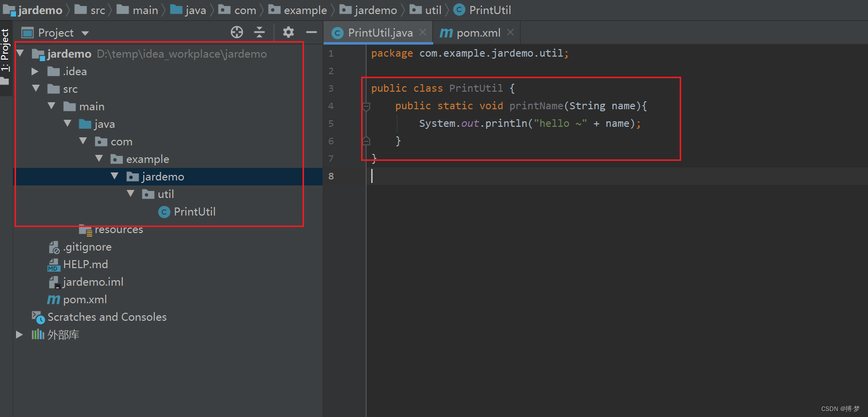Select the .gitignore file

(x=87, y=247)
